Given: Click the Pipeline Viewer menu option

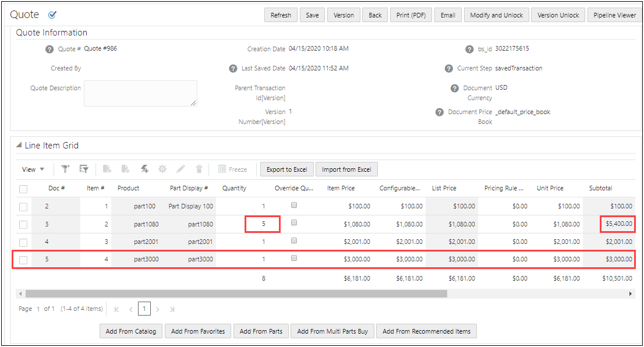Looking at the screenshot, I should click(614, 15).
